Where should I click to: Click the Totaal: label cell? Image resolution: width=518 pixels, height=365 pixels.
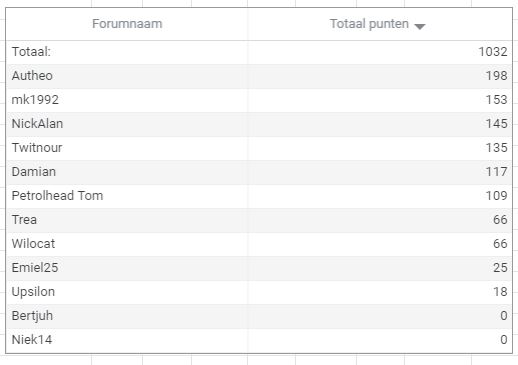31,52
